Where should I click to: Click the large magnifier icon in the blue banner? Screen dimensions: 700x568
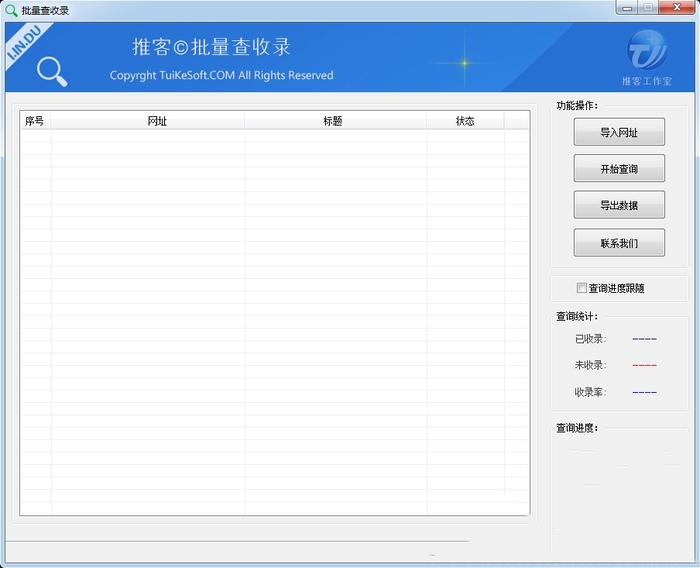[x=52, y=71]
